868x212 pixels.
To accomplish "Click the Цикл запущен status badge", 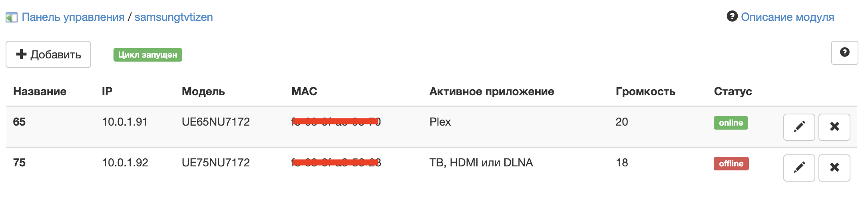I will tap(147, 55).
